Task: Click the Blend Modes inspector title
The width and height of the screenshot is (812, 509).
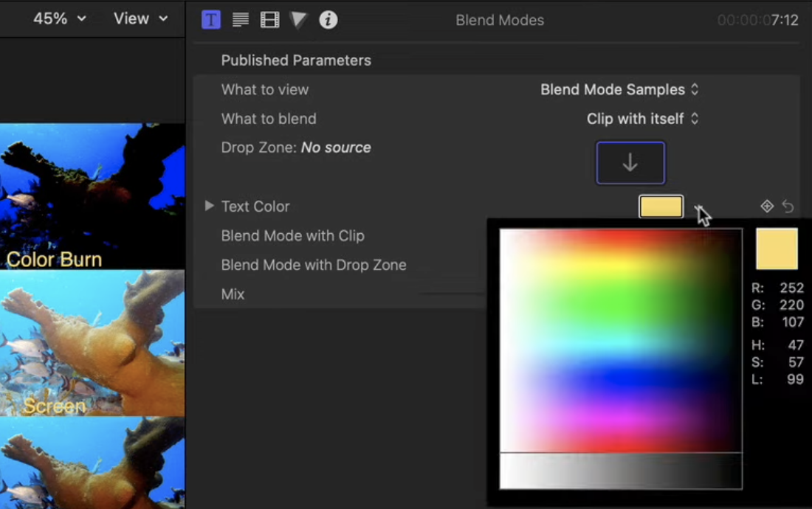Action: 500,20
